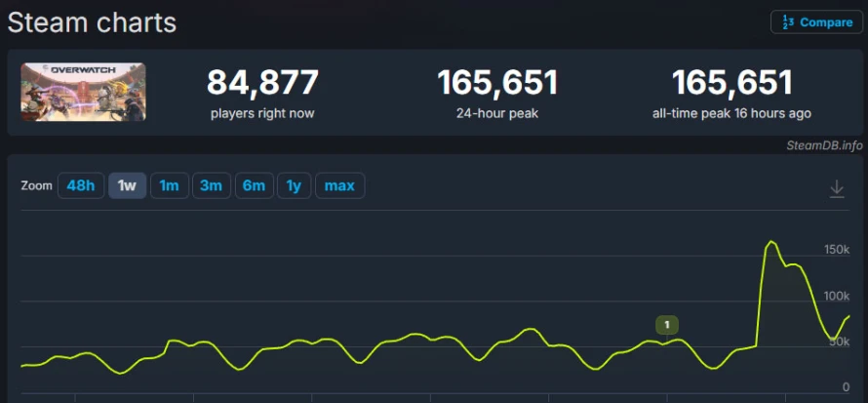The image size is (868, 403).
Task: Click the chart download arrow icon
Action: point(837,188)
